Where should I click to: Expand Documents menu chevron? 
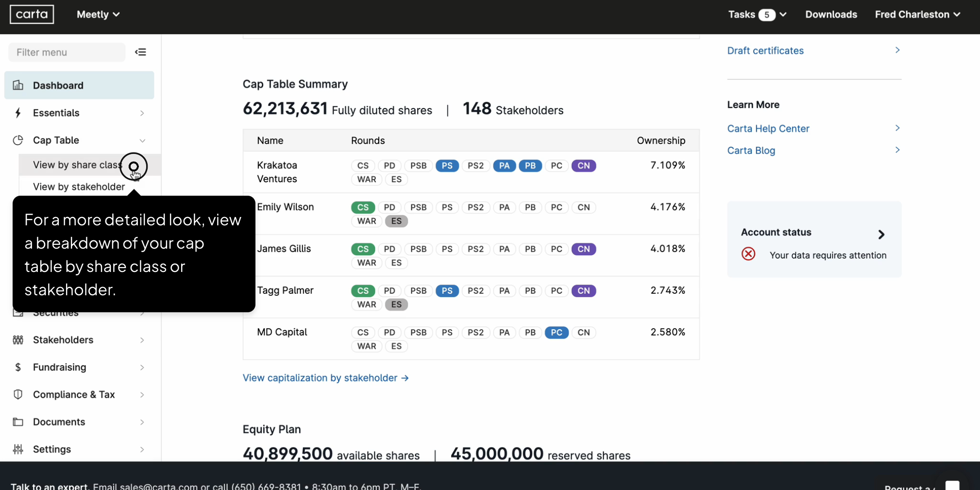coord(142,422)
